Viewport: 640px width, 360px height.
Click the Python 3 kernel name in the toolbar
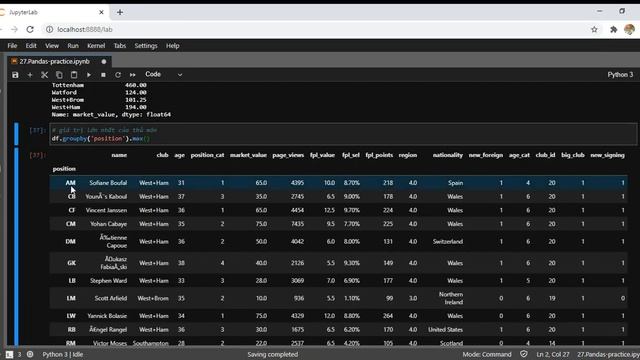[x=620, y=75]
